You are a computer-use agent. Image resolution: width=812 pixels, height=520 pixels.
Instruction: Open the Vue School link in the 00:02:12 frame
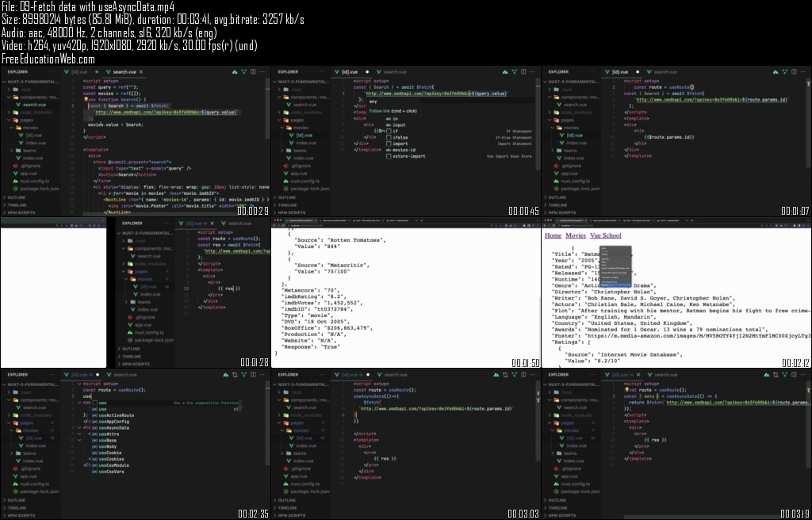[605, 235]
